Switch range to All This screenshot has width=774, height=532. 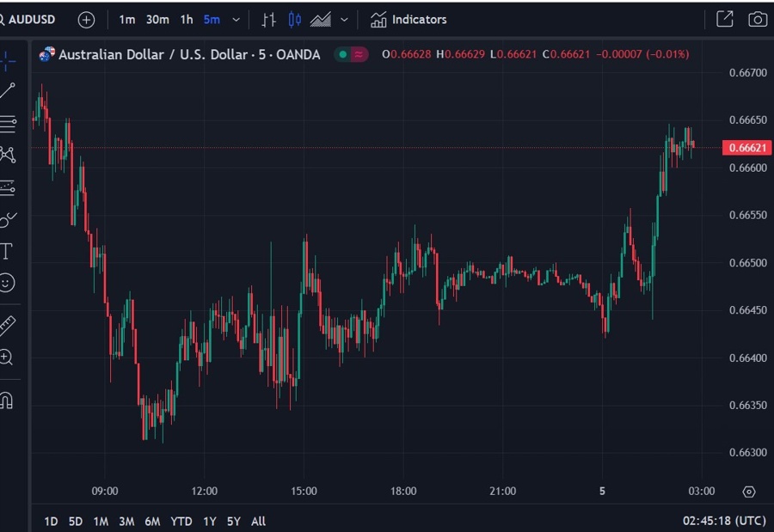pyautogui.click(x=258, y=521)
